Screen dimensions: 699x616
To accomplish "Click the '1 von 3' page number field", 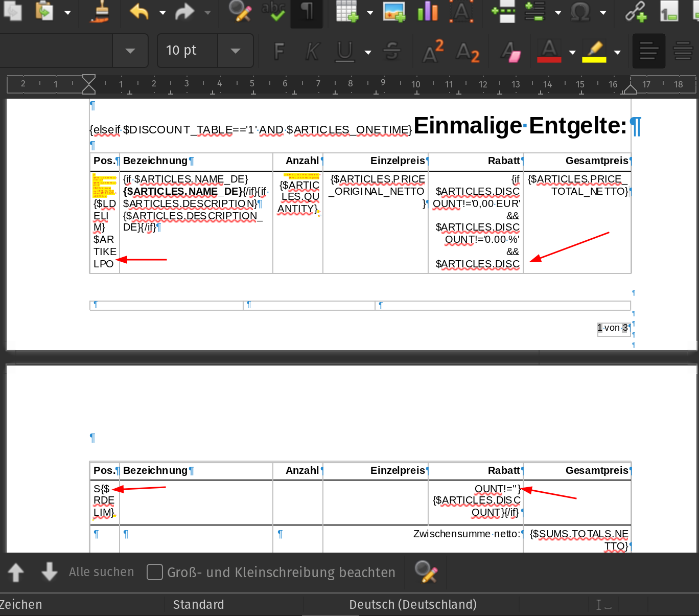I will [613, 328].
